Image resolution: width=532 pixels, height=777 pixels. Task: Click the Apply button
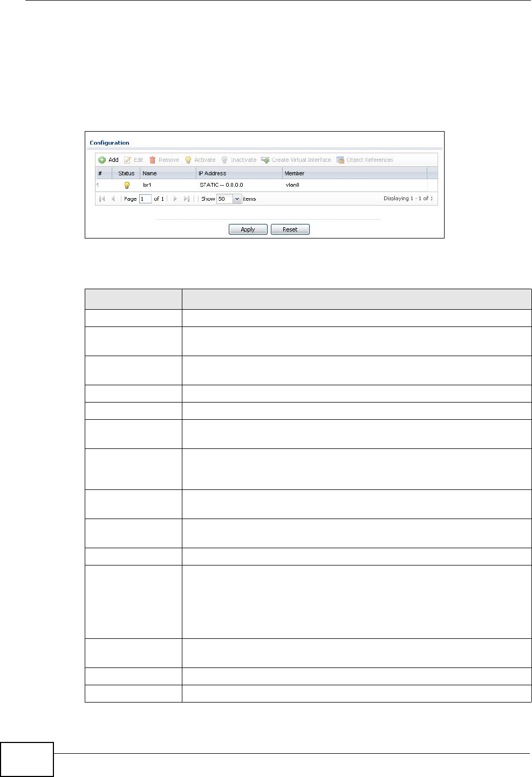click(248, 229)
